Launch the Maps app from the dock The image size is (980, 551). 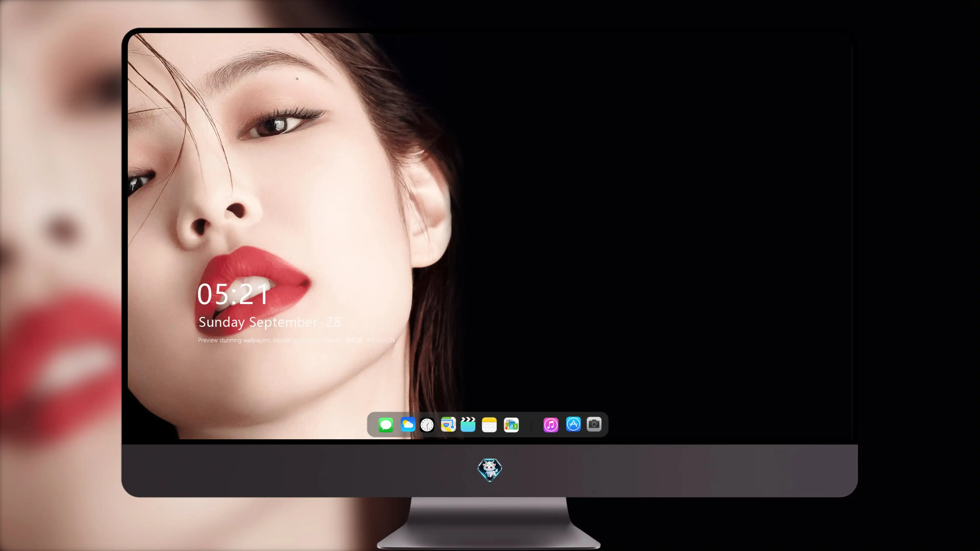(x=448, y=424)
